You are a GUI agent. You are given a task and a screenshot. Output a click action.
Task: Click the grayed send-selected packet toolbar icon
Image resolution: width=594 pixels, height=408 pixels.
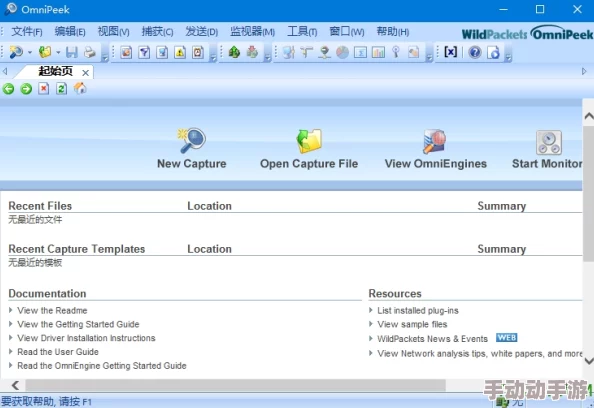point(252,52)
